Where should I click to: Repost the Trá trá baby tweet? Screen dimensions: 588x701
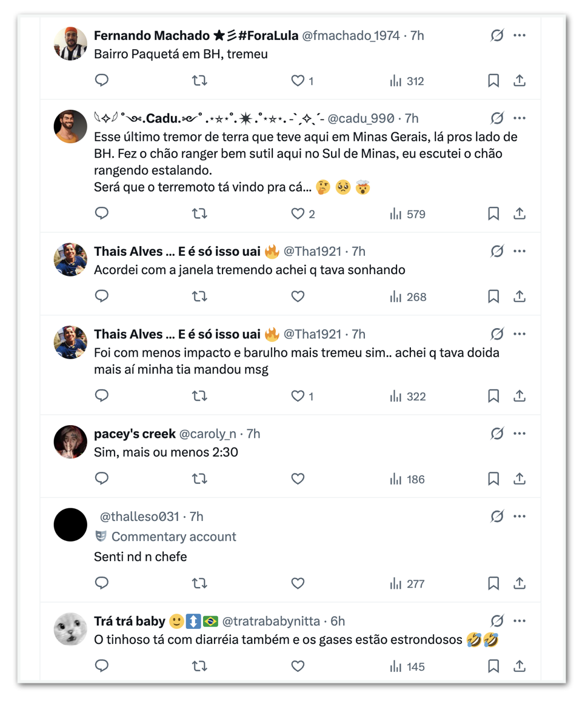click(x=199, y=666)
